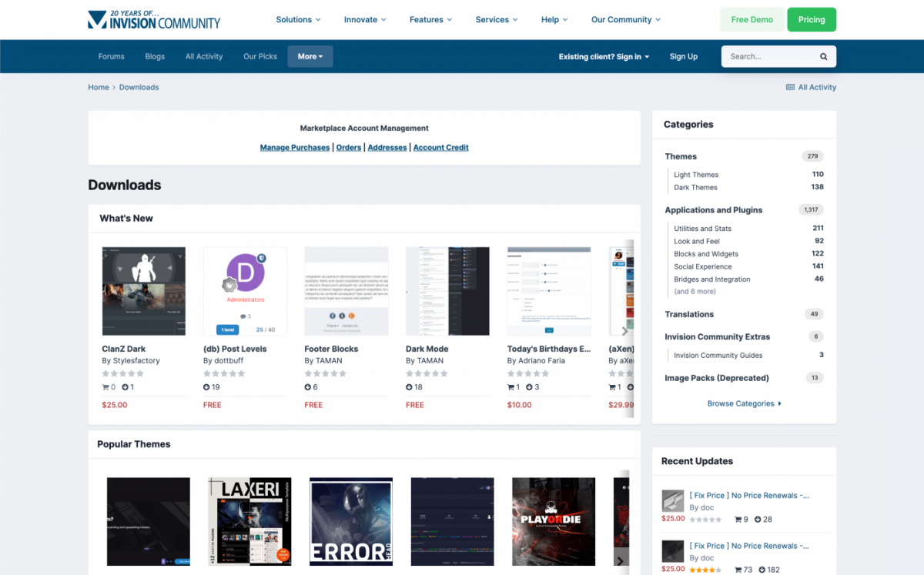
Task: Expand the Services menu
Action: [497, 20]
